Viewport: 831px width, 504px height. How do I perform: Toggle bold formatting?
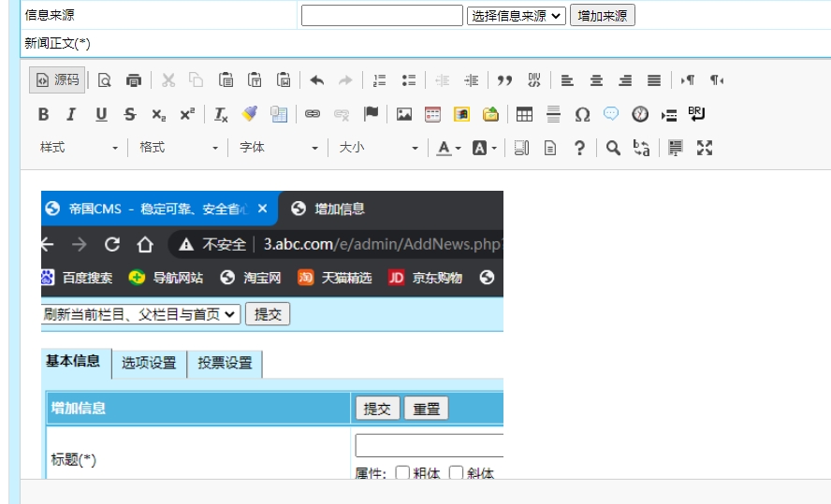[x=43, y=114]
